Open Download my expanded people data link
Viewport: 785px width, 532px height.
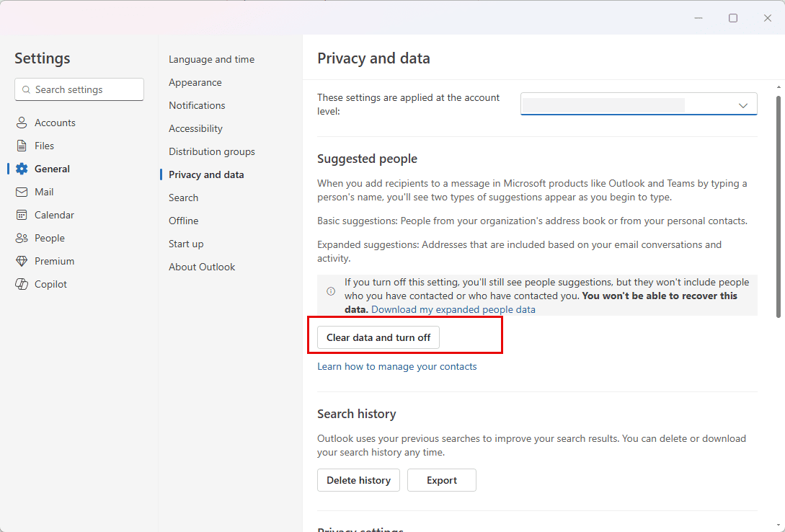[x=453, y=309]
